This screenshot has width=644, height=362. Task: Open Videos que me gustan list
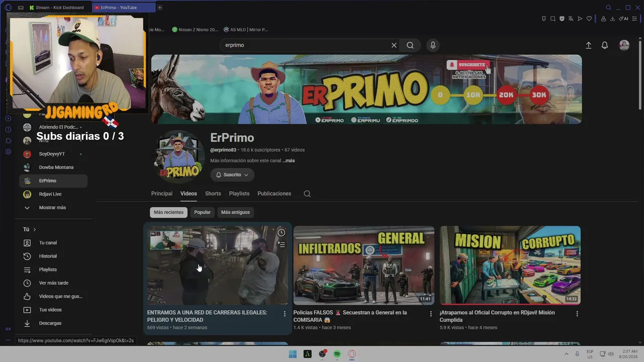[x=53, y=297]
